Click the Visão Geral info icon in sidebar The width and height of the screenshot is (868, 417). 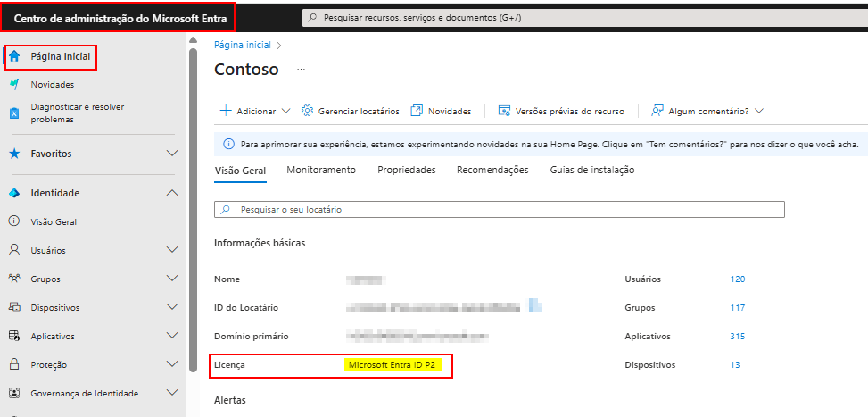coord(14,221)
